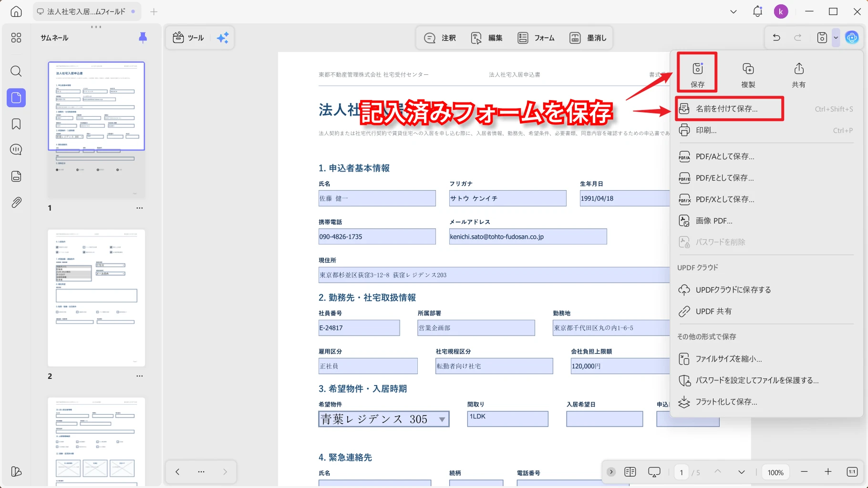Open the UPDF AI round icon
The width and height of the screenshot is (868, 488).
(x=852, y=37)
